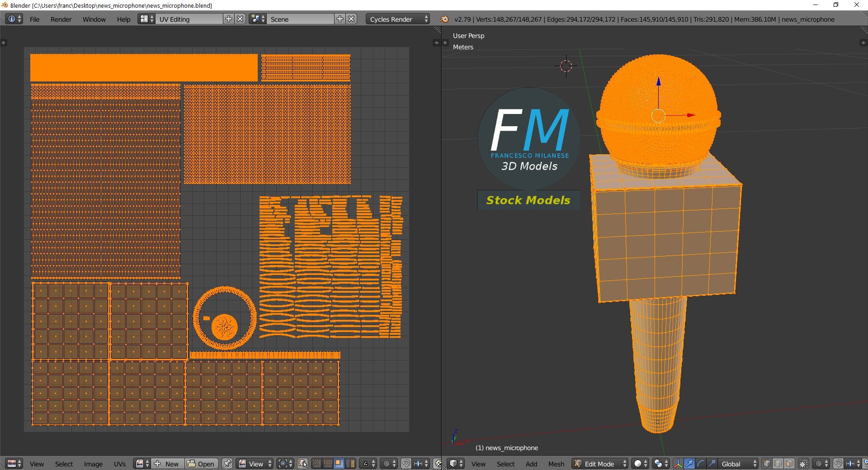Toggle 3D viewport snap magnet

click(x=838, y=464)
